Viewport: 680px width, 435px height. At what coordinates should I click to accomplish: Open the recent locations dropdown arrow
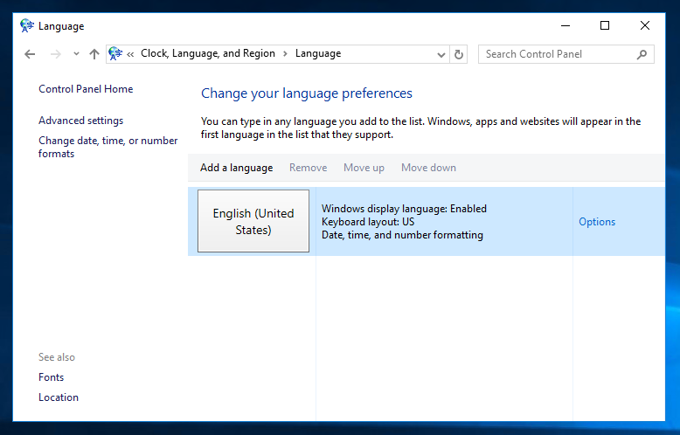point(76,54)
